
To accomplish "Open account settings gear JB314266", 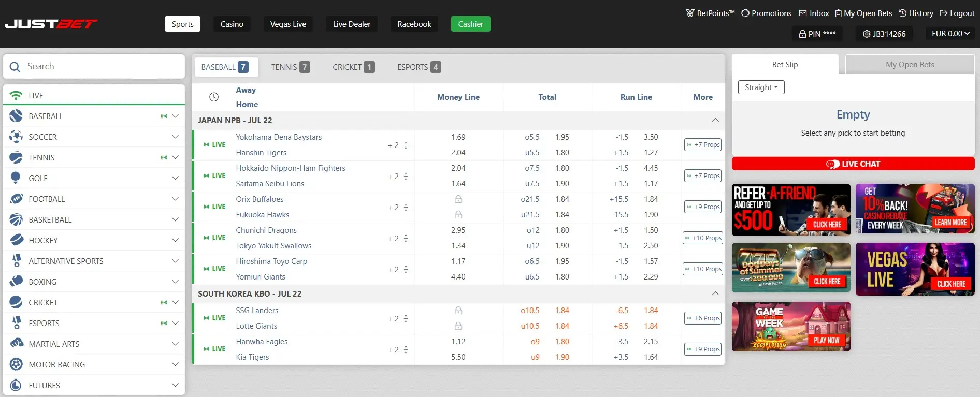I will pos(884,34).
